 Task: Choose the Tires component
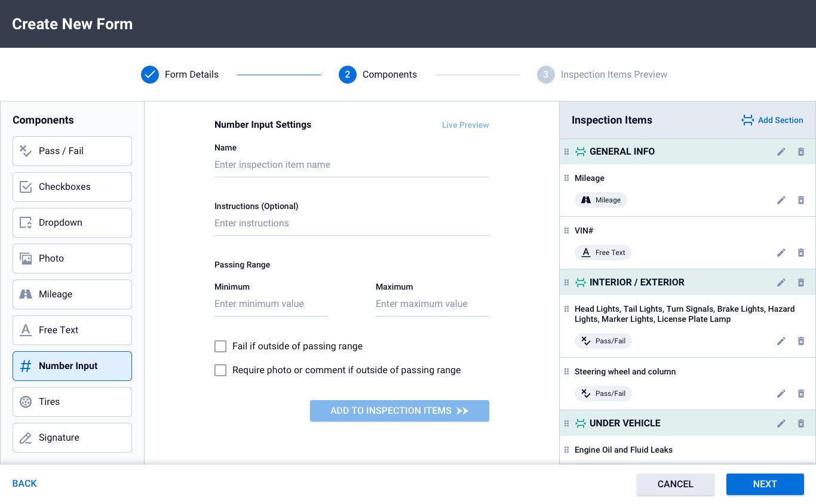pos(72,402)
